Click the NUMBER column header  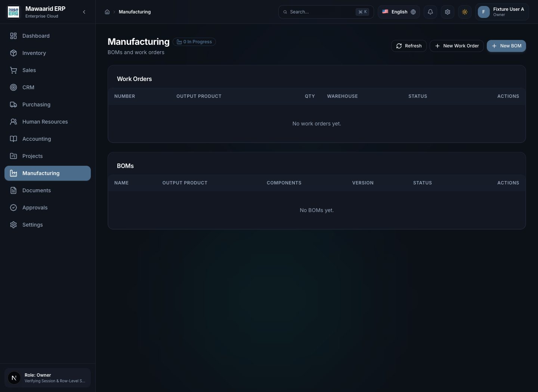(125, 96)
